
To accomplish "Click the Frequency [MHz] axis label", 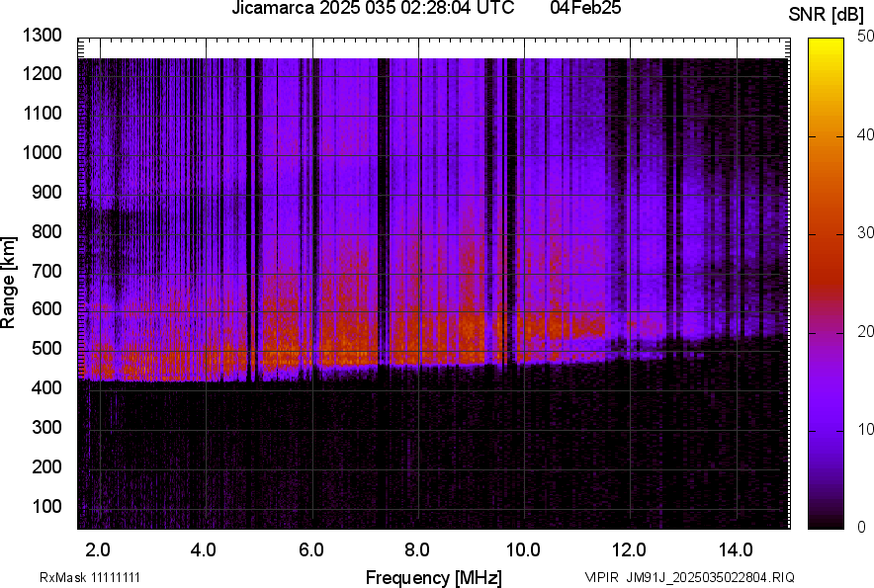I will coord(433,577).
